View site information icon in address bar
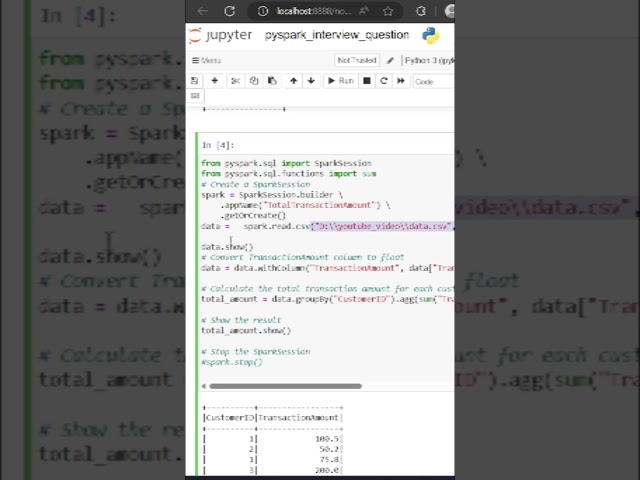 click(263, 11)
